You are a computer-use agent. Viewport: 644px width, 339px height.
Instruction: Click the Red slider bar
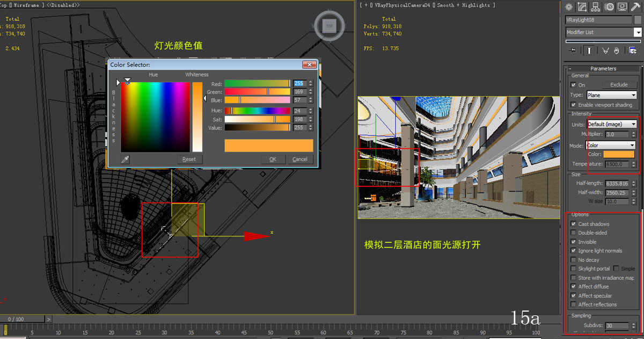258,84
